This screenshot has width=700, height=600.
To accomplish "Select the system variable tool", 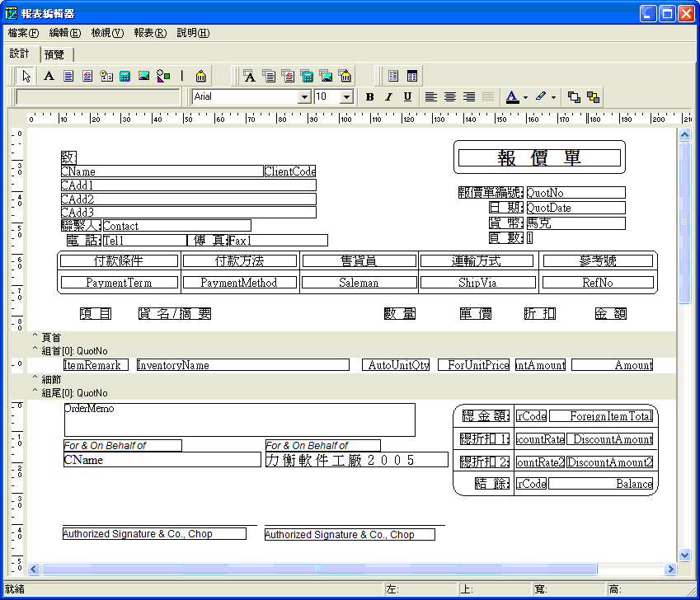I will click(x=106, y=77).
